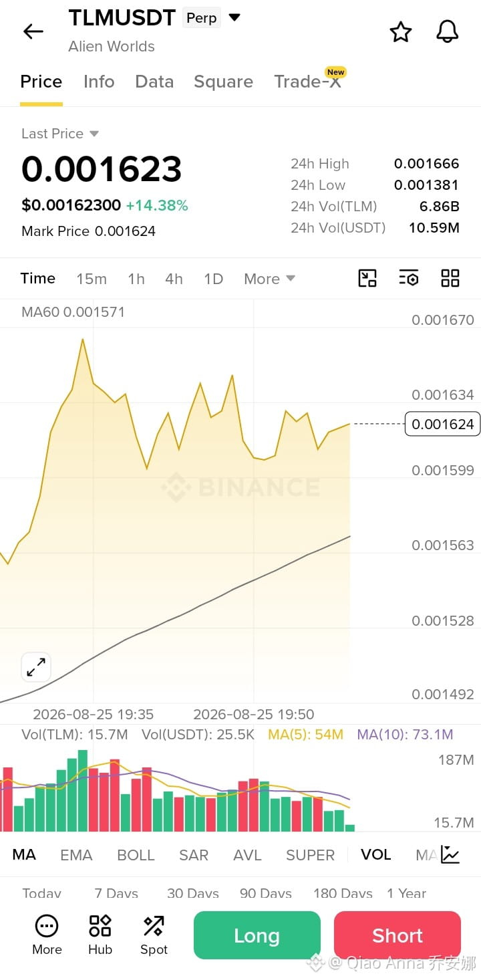This screenshot has height=980, width=481.
Task: Open the Last Price dropdown
Action: (x=60, y=134)
